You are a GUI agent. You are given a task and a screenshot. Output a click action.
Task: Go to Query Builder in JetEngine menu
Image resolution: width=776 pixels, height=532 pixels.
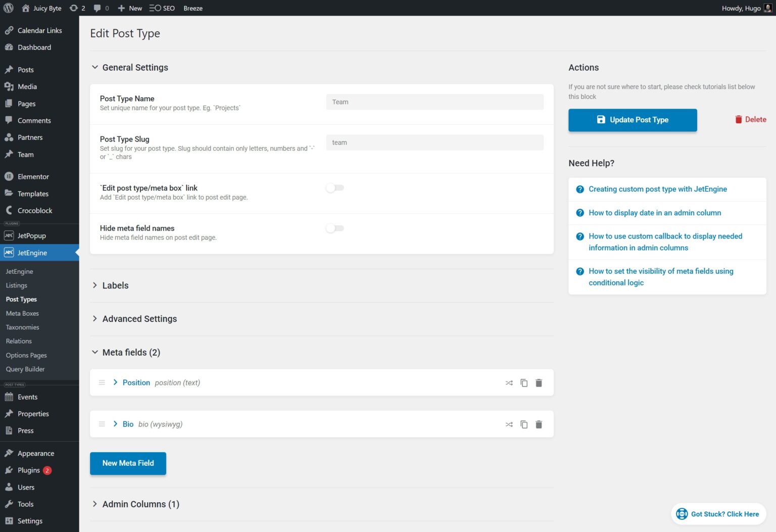(x=25, y=369)
